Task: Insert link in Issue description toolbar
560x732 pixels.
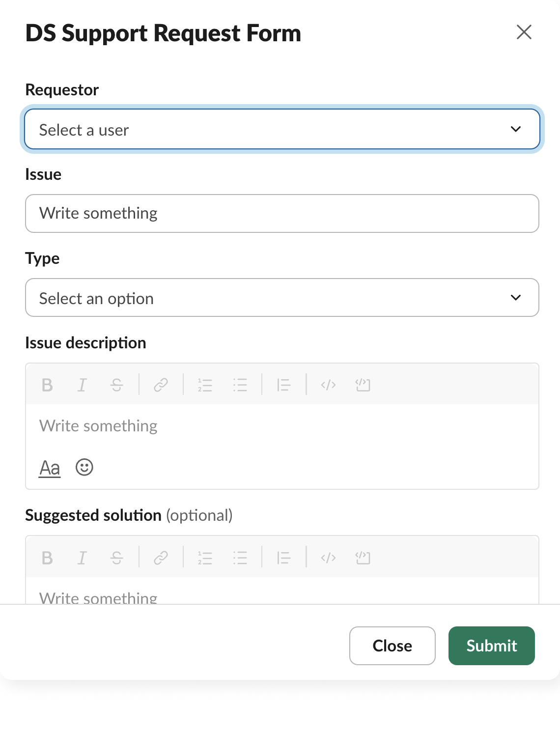Action: [x=161, y=385]
